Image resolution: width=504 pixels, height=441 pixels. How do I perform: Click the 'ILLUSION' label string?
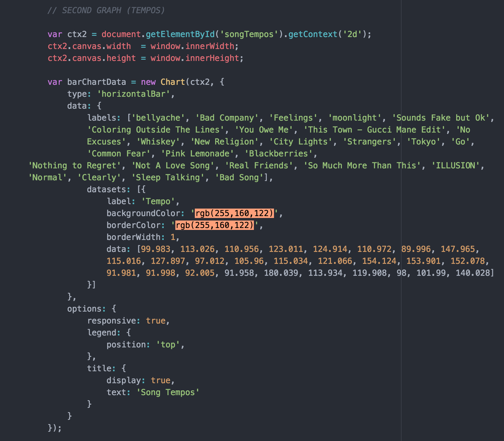(x=456, y=166)
